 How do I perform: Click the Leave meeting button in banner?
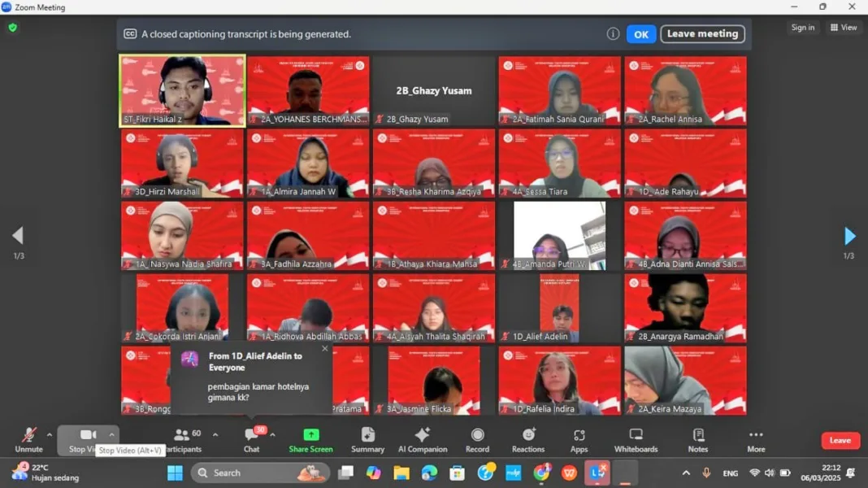[702, 34]
